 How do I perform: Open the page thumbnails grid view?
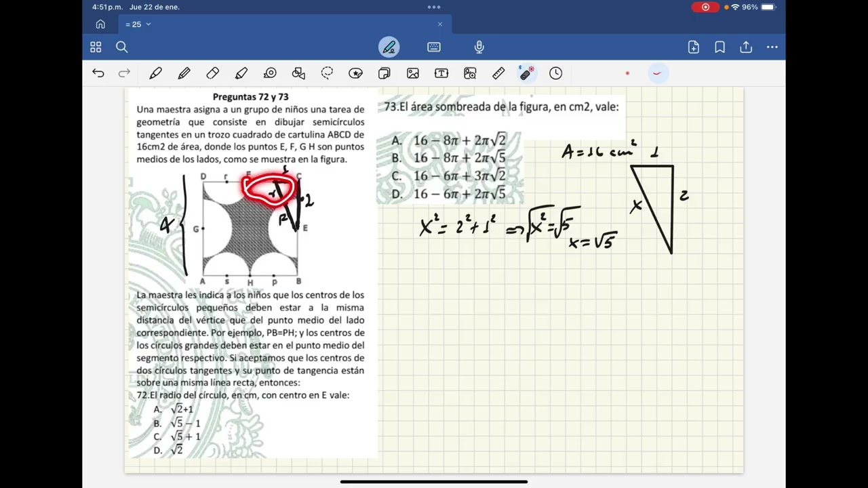96,47
